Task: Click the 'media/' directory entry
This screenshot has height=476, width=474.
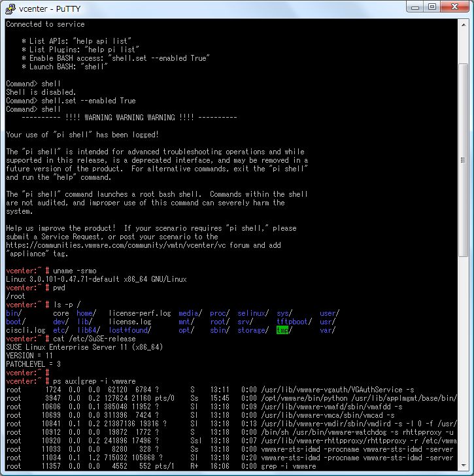Action: (190, 313)
